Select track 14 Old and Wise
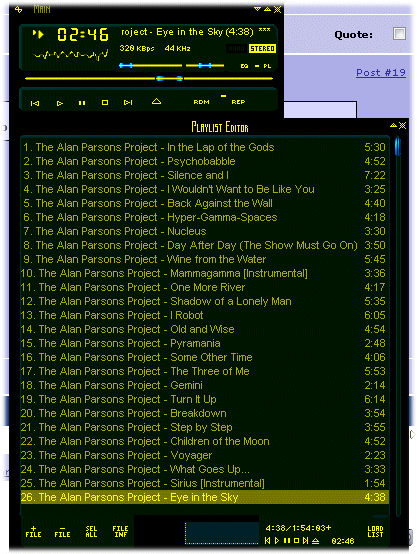Viewport: 417px width, 554px height. pos(205,329)
